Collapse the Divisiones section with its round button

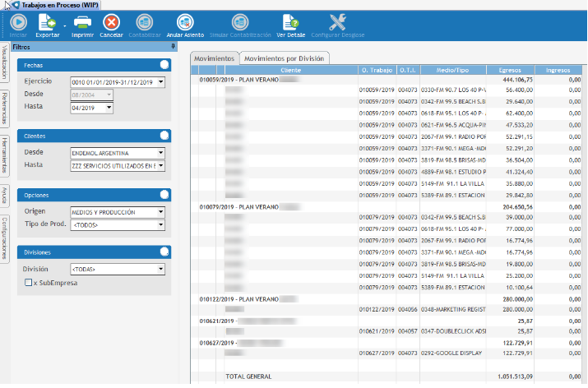coord(166,252)
